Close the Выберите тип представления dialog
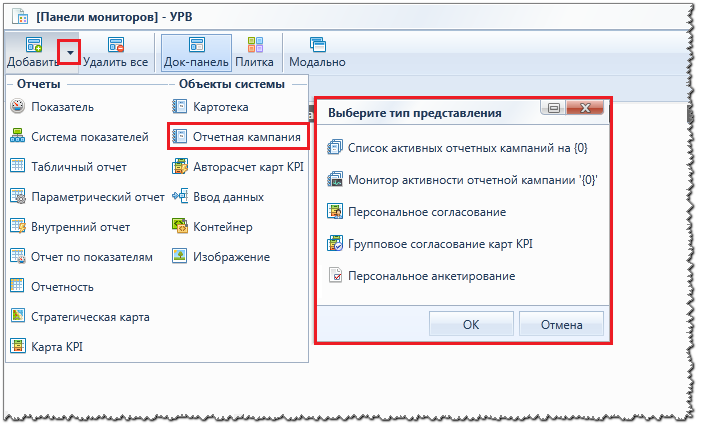The width and height of the screenshot is (703, 430). click(585, 108)
